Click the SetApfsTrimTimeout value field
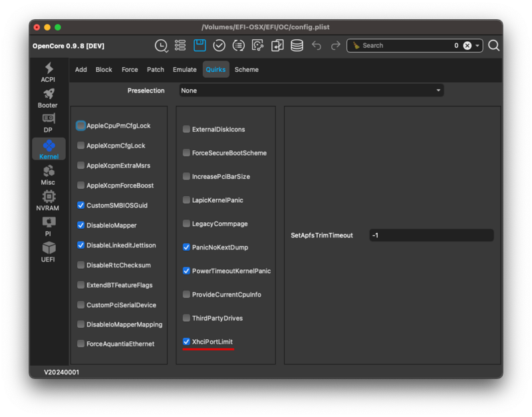Screen dimensions: 532x417 point(431,235)
